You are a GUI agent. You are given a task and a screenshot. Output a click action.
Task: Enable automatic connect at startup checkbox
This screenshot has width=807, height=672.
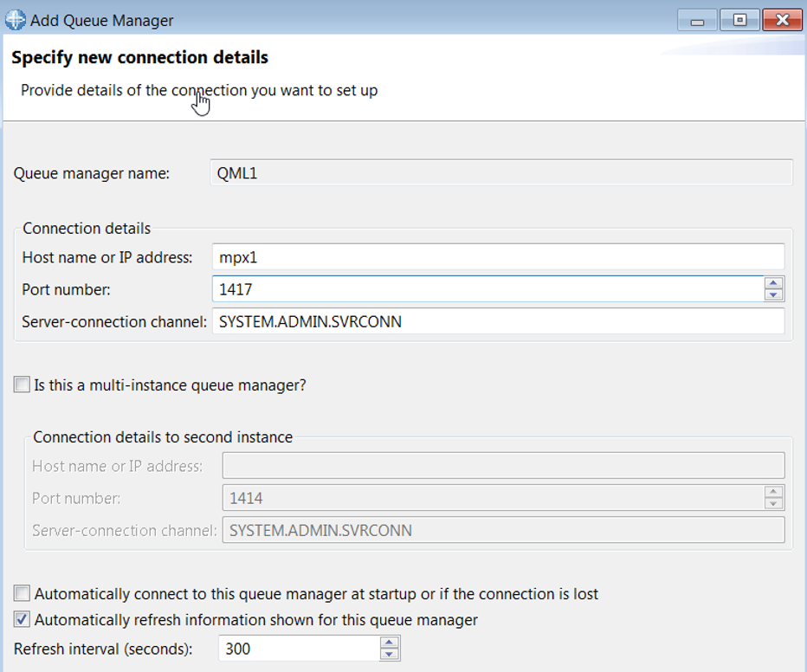click(22, 594)
